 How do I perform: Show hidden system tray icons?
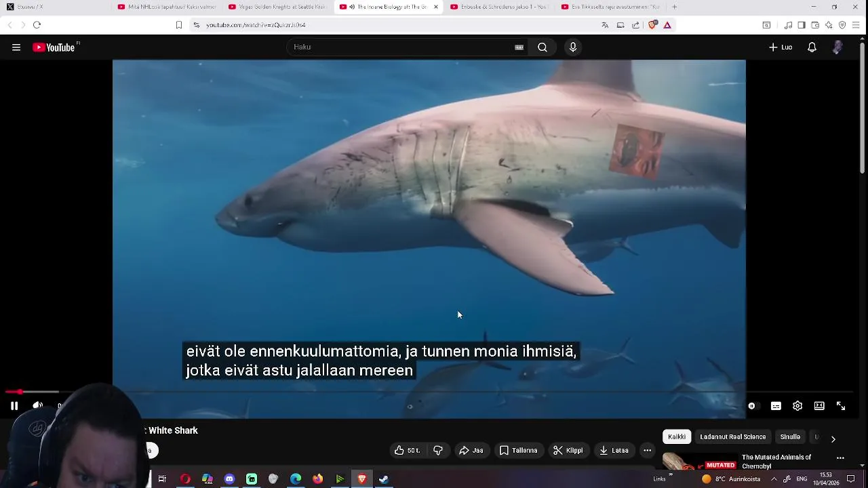[x=774, y=479]
